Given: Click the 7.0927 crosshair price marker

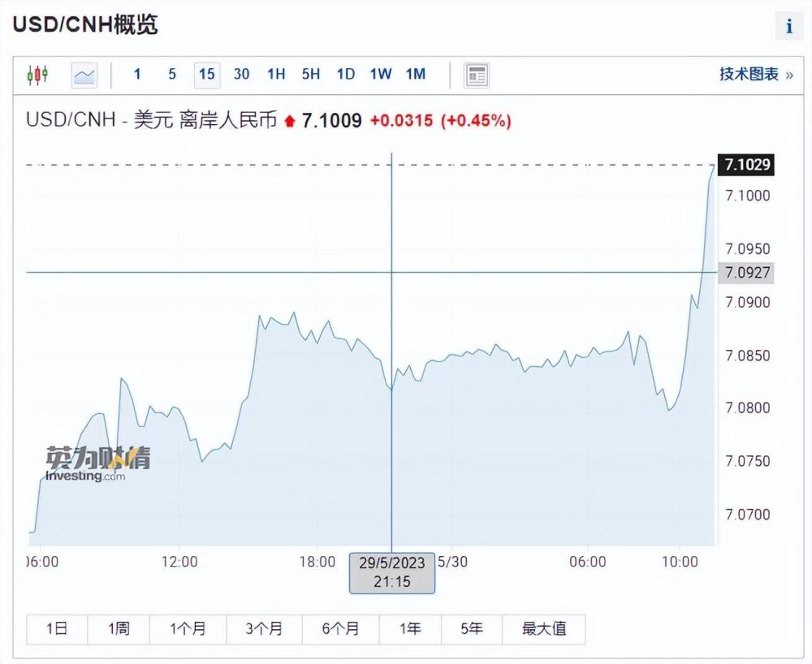Looking at the screenshot, I should pos(745,273).
